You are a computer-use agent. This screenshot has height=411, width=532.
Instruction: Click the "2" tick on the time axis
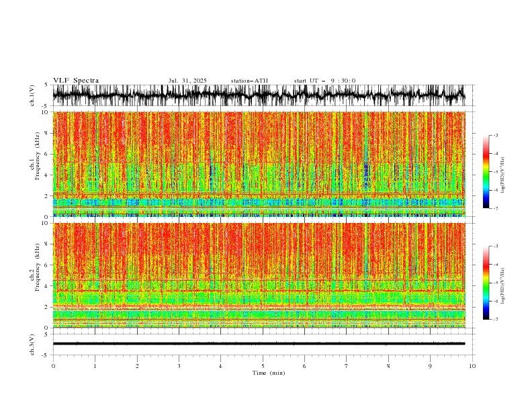coord(137,366)
